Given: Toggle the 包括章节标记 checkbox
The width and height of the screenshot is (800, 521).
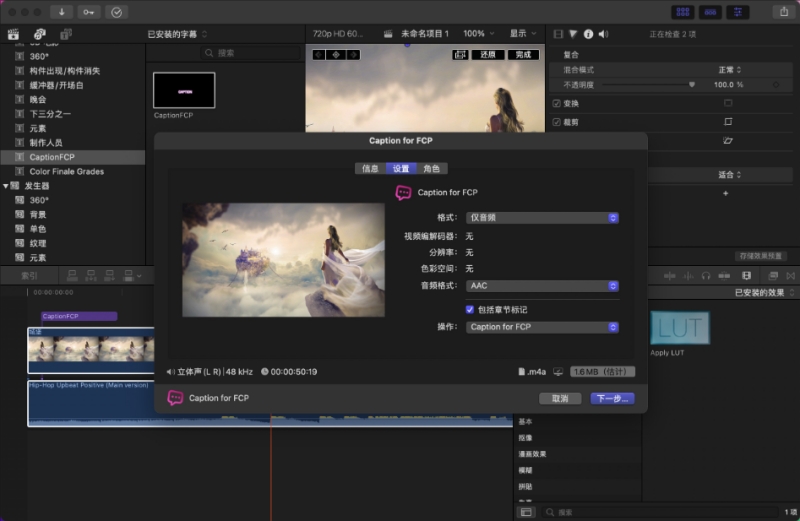Looking at the screenshot, I should pyautogui.click(x=471, y=309).
